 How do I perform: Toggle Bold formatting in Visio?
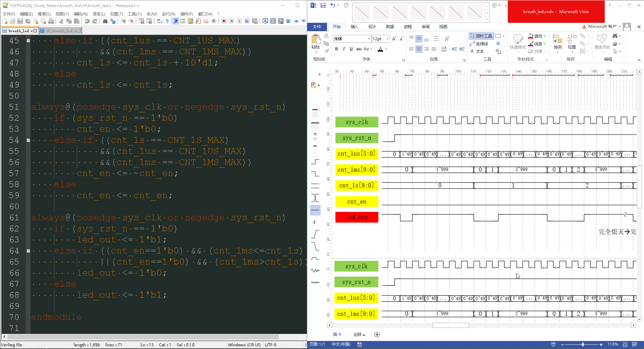[x=336, y=49]
